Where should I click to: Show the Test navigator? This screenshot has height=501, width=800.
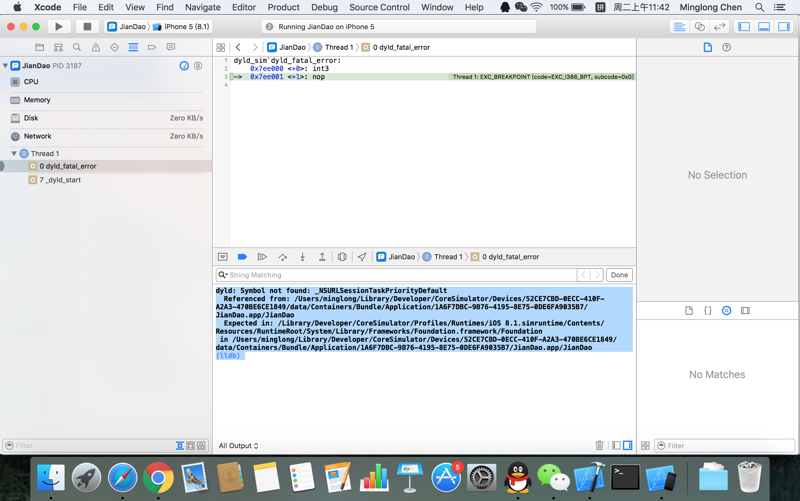(114, 47)
